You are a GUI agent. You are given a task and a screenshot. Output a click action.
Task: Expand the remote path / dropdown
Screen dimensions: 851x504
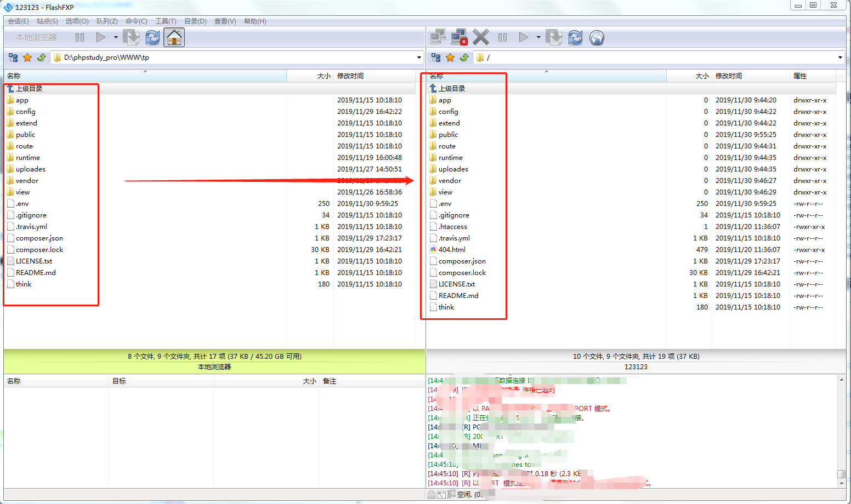[x=840, y=58]
